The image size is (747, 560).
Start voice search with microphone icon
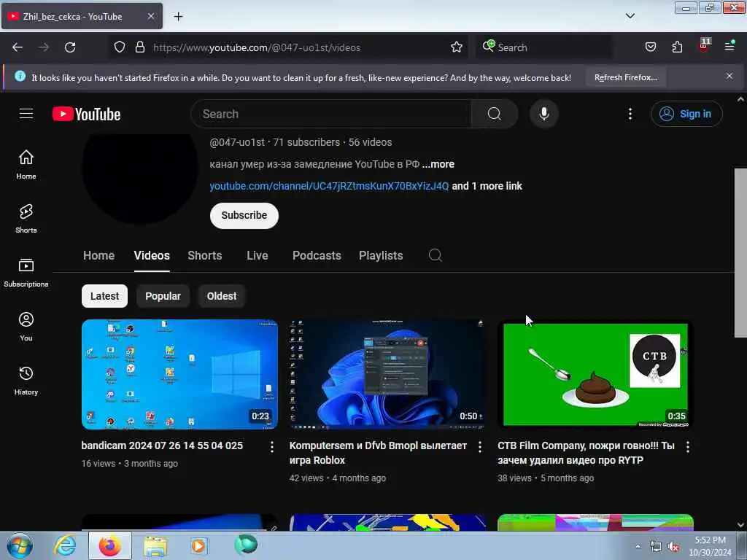pos(543,114)
